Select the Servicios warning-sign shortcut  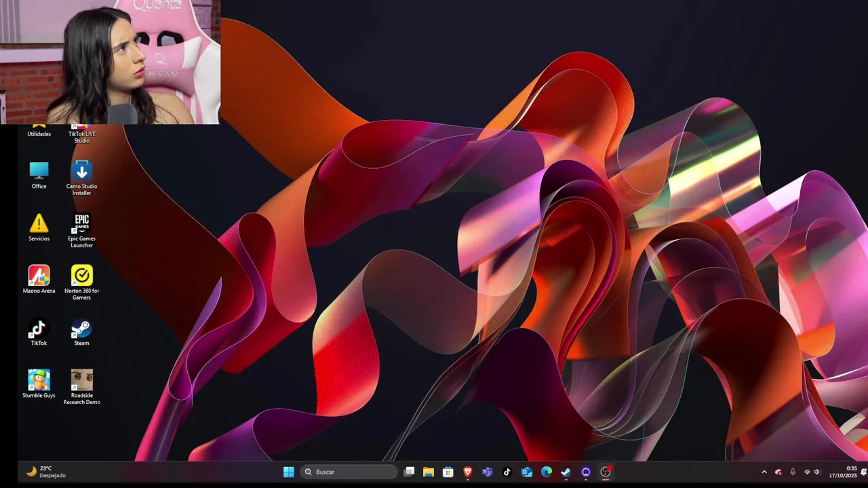coord(39,227)
